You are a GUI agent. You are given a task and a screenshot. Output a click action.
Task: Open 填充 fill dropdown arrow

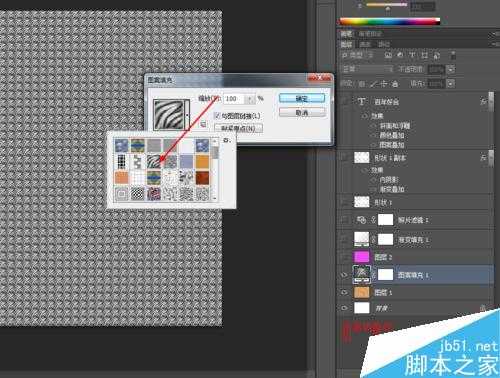click(x=451, y=84)
